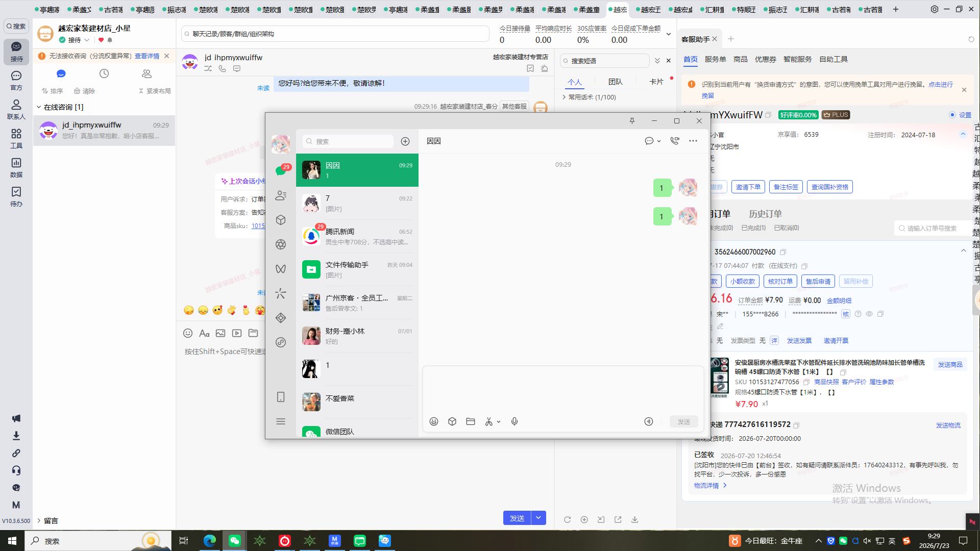The width and height of the screenshot is (980, 551).
Task: Open 数据 data icon in left sidebar
Action: pos(16,167)
